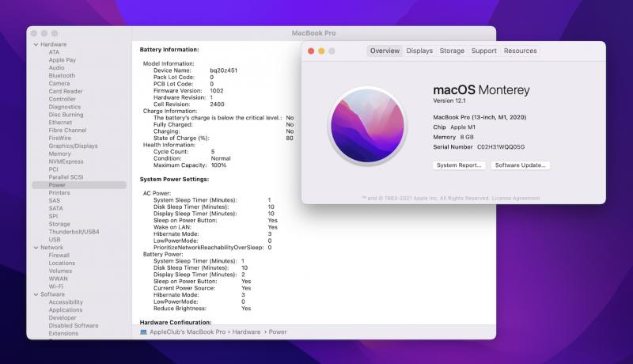This screenshot has height=364, width=633.
Task: Click the Condition Normal value
Action: coord(221,158)
